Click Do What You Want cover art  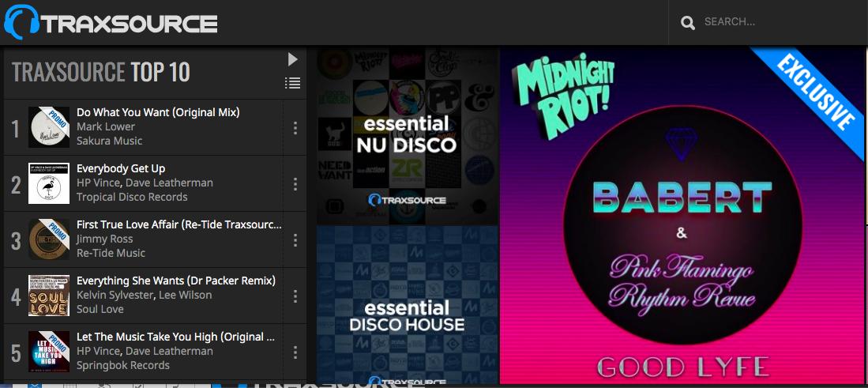(49, 127)
